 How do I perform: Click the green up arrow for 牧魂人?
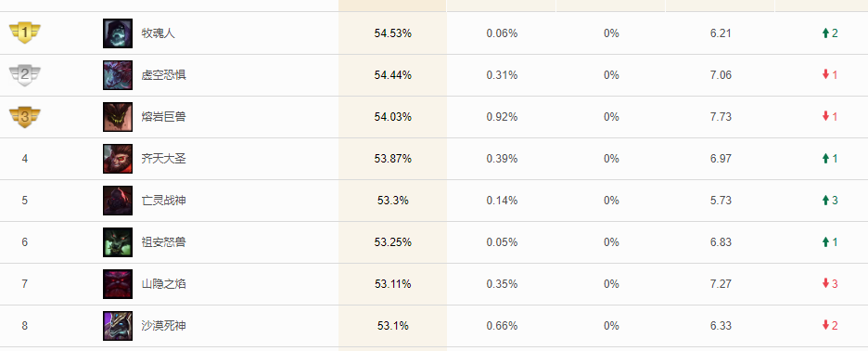click(x=825, y=33)
